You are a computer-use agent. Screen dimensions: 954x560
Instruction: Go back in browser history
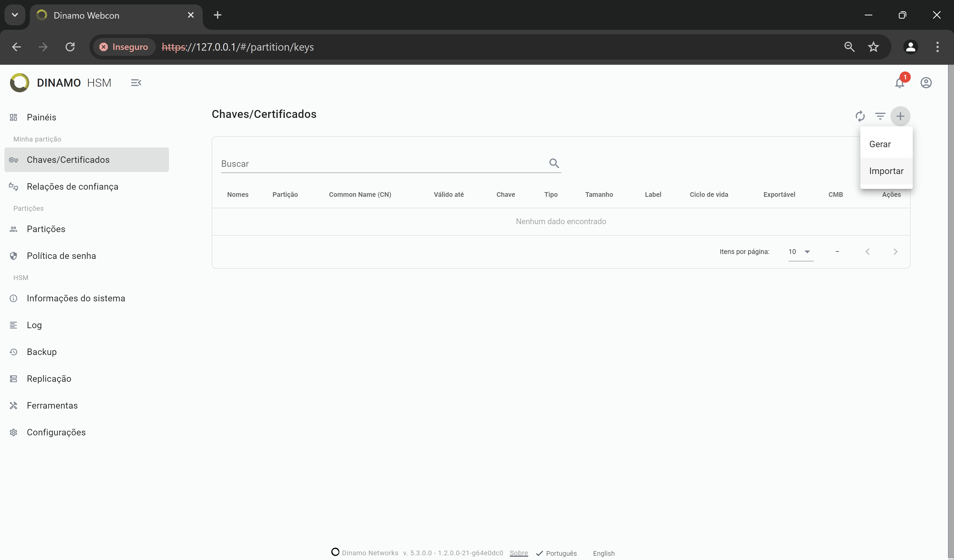16,47
